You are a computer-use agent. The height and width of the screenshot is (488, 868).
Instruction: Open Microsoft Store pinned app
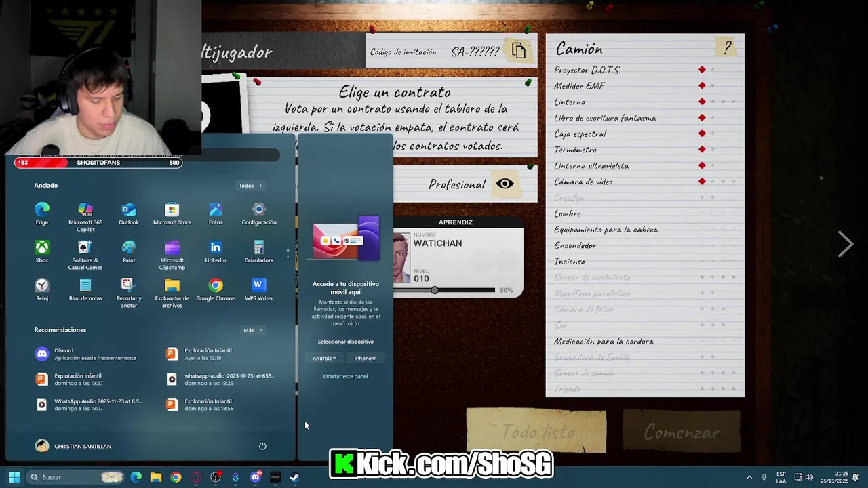(172, 213)
